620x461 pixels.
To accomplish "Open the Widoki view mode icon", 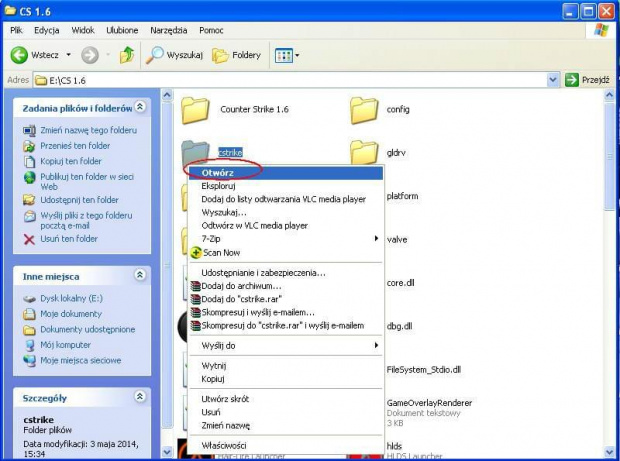I will click(x=284, y=55).
